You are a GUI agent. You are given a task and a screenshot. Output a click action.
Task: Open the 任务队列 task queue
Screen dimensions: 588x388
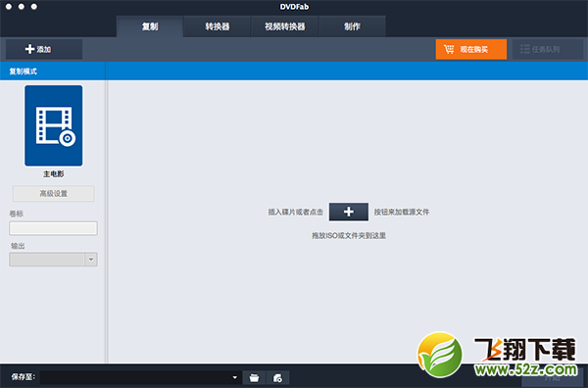click(548, 49)
